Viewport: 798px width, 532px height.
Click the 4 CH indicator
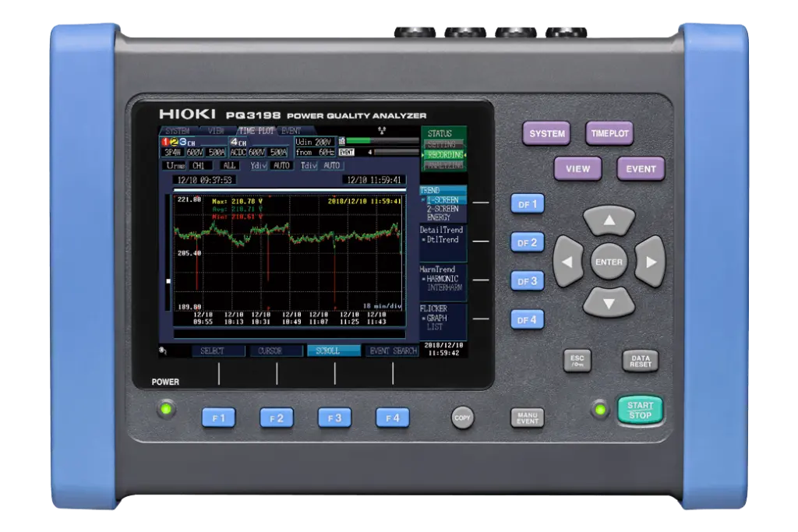(x=238, y=143)
